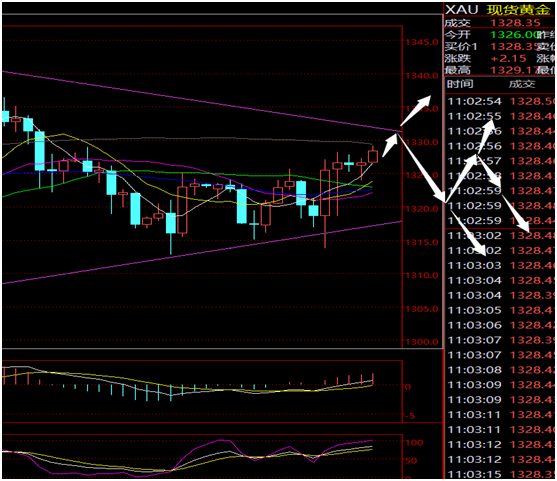
Task: Select the 11:03:08 tick row
Action: 501,370
